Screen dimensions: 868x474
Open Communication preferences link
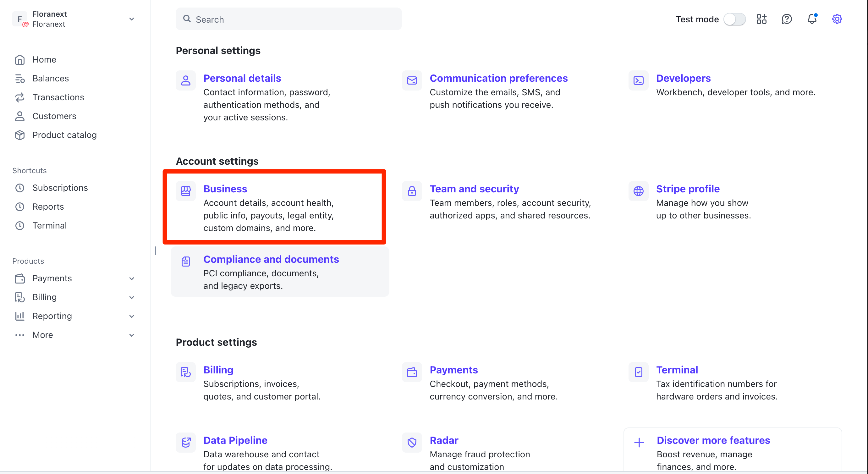(x=498, y=78)
